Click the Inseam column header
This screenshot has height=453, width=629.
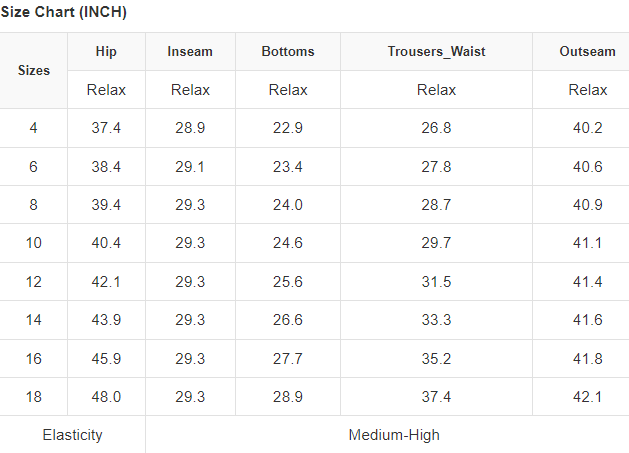[190, 52]
